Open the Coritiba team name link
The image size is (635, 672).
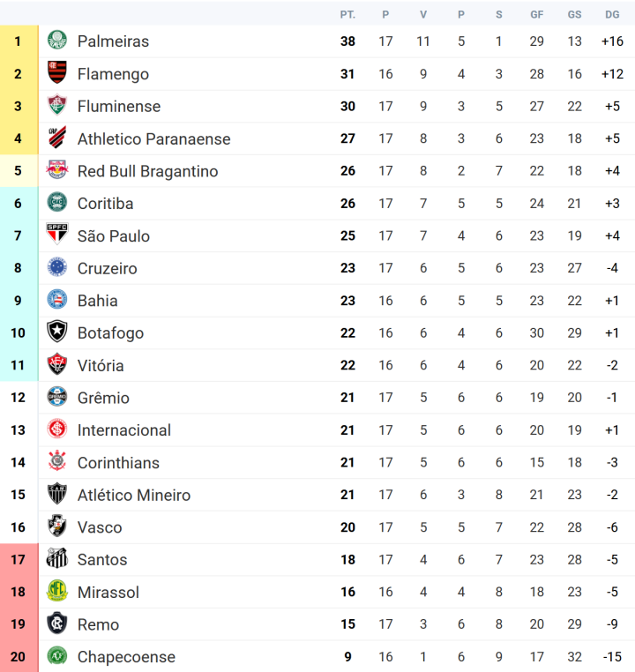[x=106, y=204]
